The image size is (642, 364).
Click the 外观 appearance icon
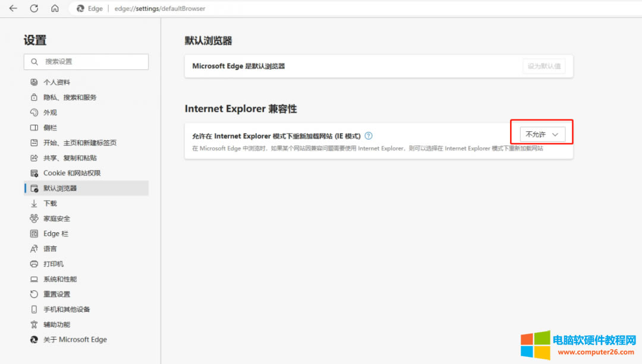(34, 112)
